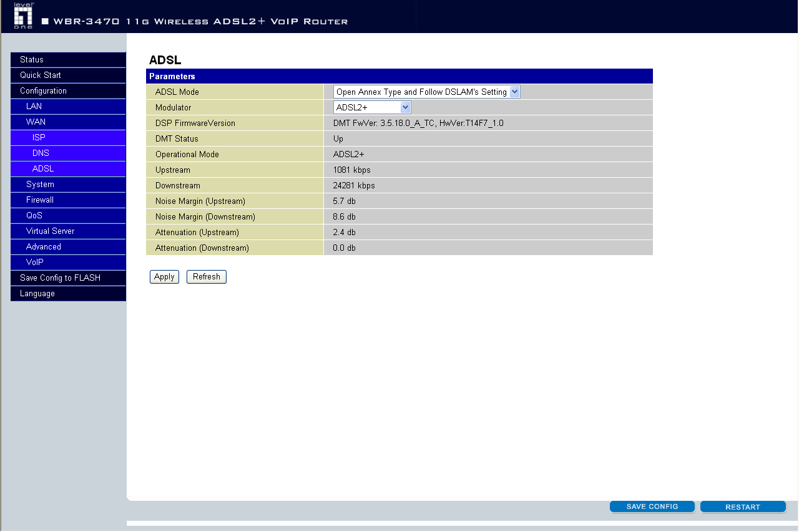The image size is (799, 532).
Task: Click the SAVE CONFIG button
Action: point(652,507)
